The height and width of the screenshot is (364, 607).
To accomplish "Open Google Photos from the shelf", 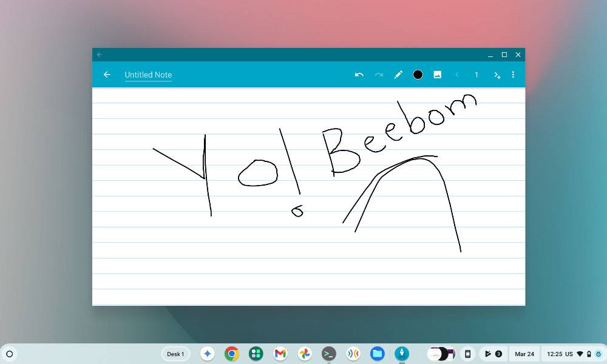I will [305, 354].
